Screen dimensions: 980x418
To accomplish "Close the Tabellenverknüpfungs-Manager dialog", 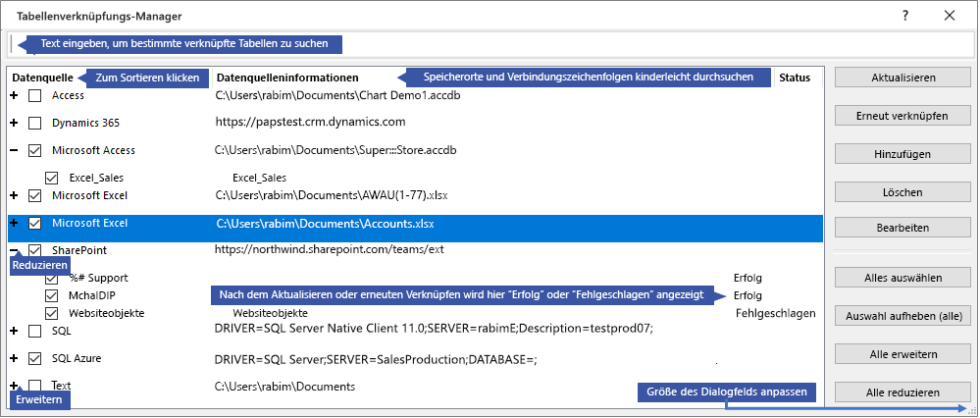I will click(950, 17).
